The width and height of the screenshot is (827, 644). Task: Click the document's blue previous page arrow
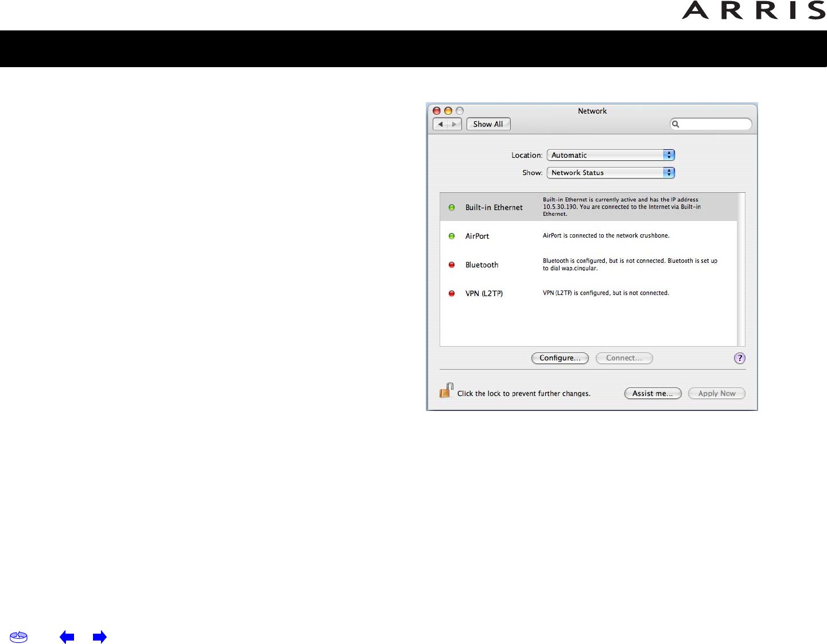pyautogui.click(x=67, y=637)
